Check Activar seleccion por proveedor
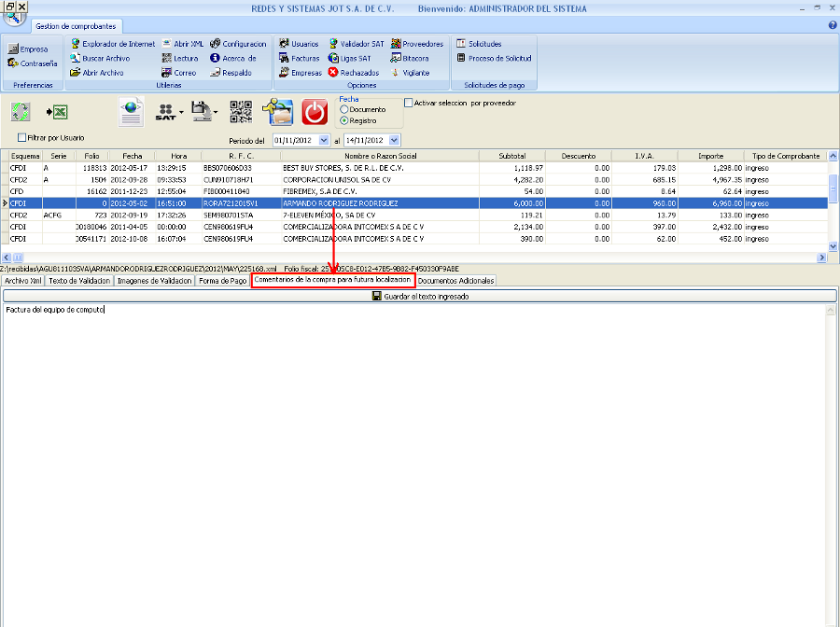 click(x=409, y=103)
